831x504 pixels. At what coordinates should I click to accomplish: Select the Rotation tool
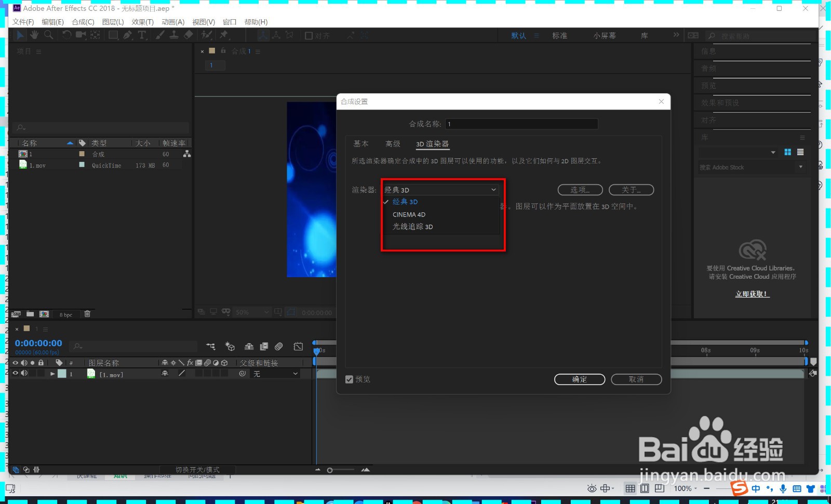(x=66, y=35)
